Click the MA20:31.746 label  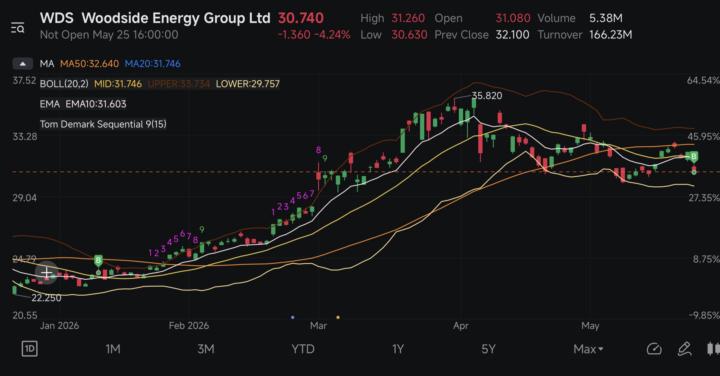pyautogui.click(x=152, y=64)
